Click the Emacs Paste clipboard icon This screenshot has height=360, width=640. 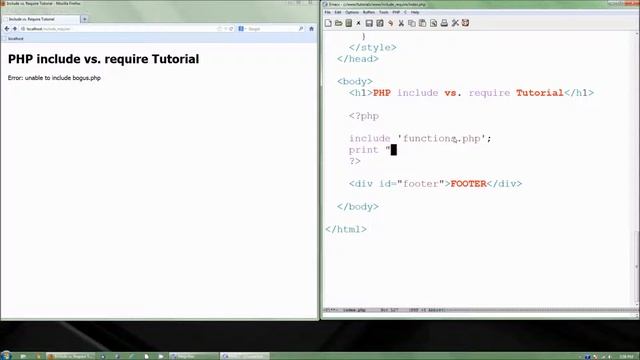click(x=422, y=23)
